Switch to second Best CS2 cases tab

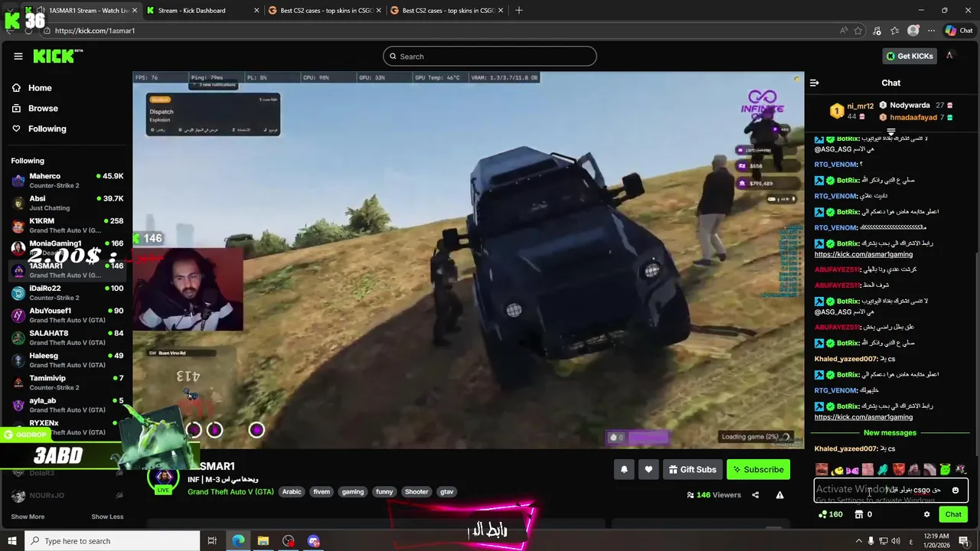point(448,11)
